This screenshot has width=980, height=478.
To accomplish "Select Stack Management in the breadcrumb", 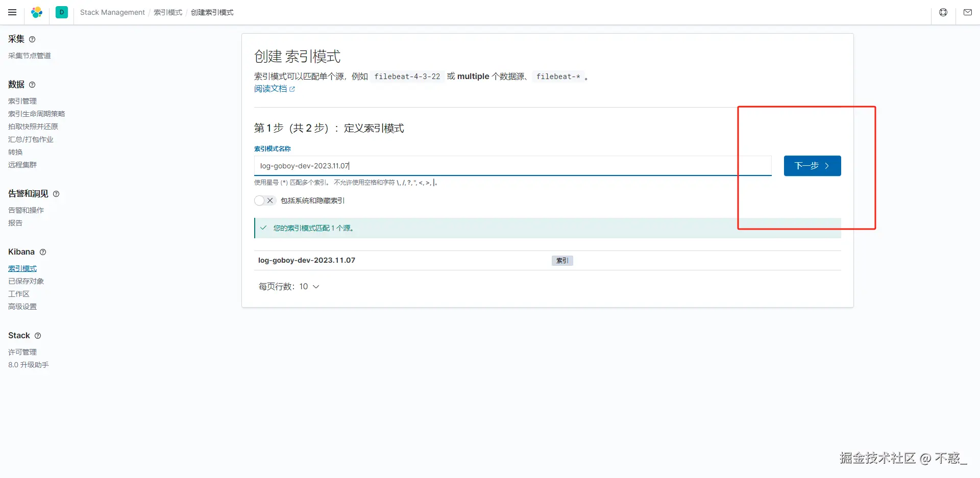I will coord(112,12).
